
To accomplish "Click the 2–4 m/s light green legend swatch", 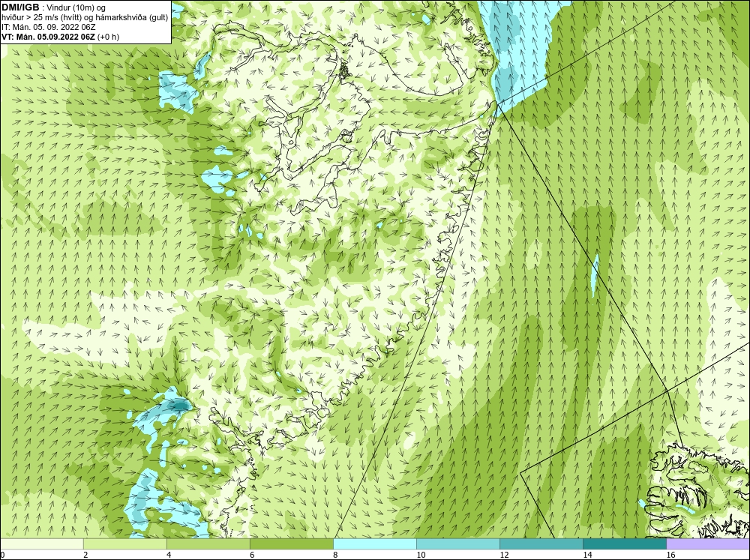I will [x=125, y=544].
